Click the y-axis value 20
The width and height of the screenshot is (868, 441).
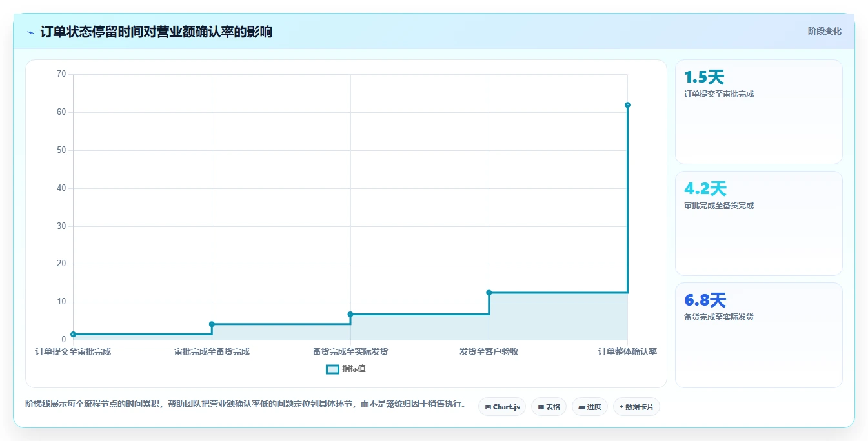[x=61, y=264]
